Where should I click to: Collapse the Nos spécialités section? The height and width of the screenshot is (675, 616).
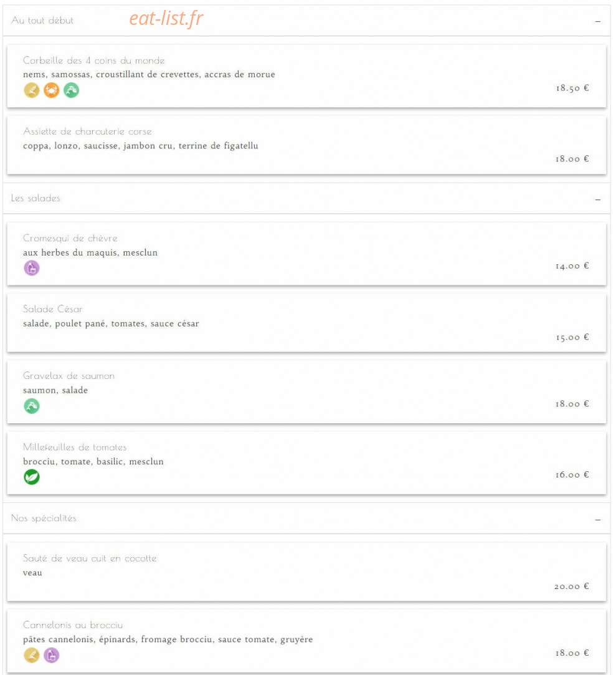597,520
